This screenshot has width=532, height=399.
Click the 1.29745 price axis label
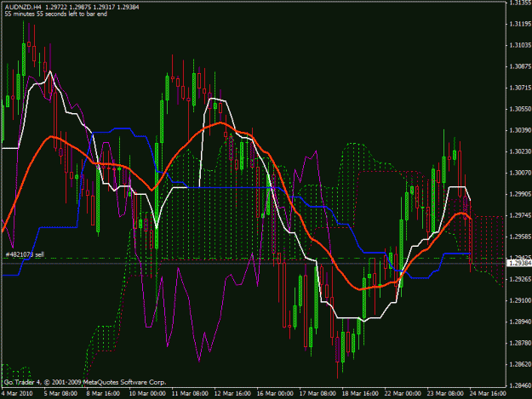[519, 215]
